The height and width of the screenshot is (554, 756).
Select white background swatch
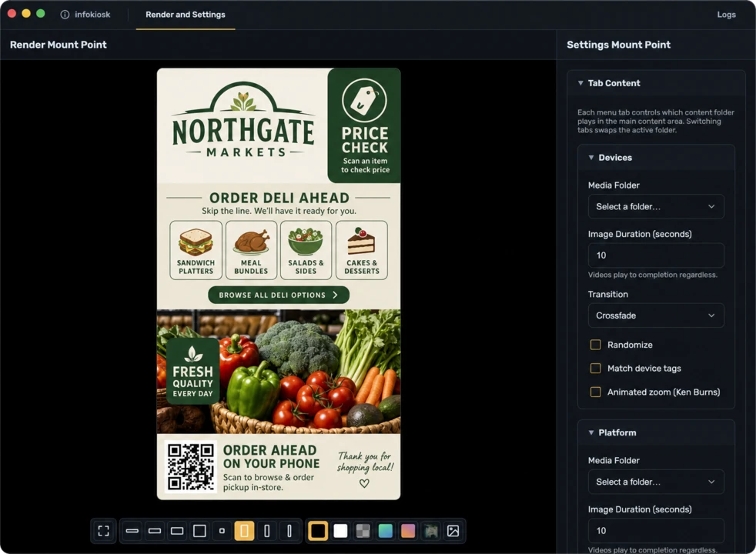pos(340,531)
